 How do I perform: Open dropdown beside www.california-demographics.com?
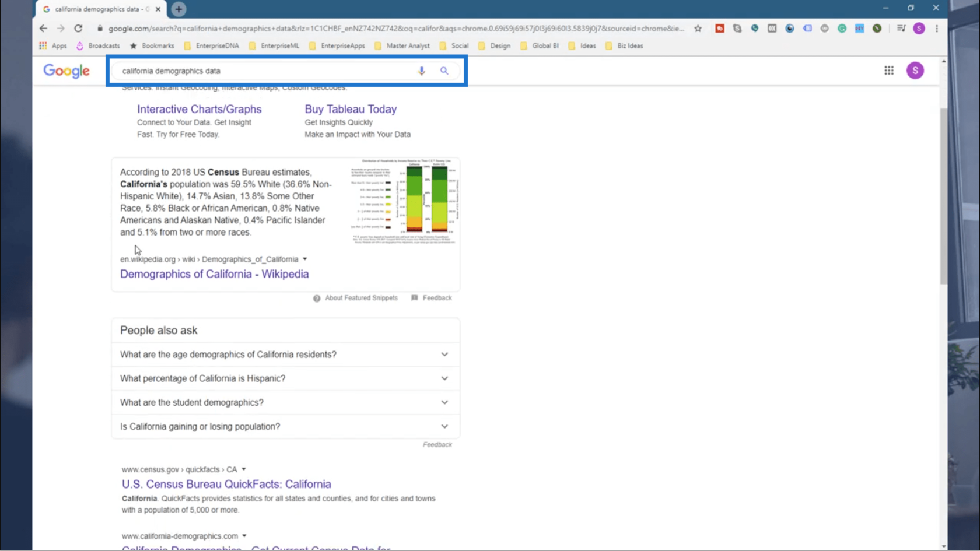244,536
